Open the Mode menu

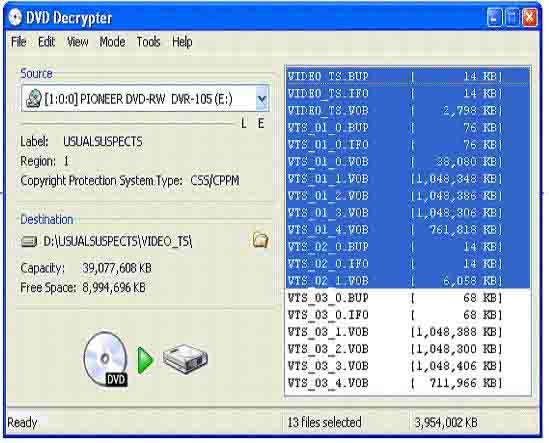(112, 42)
